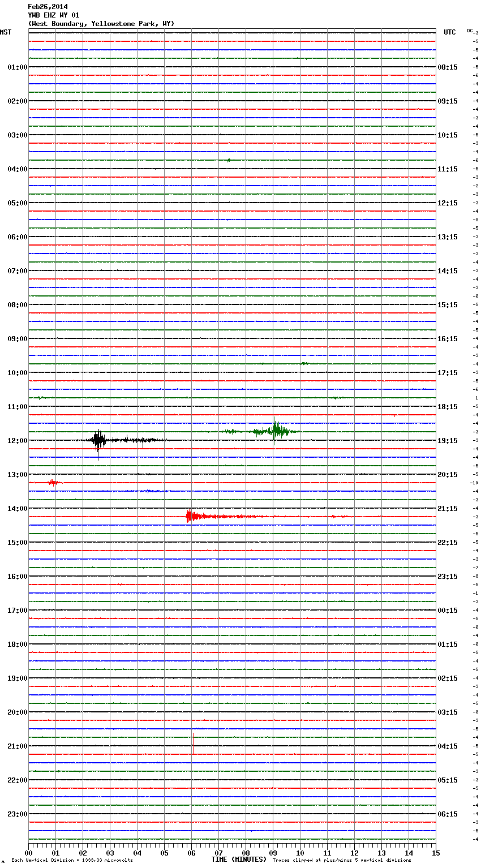Click minute 09 on the bottom axis
The image size is (481, 868).
coord(273,853)
